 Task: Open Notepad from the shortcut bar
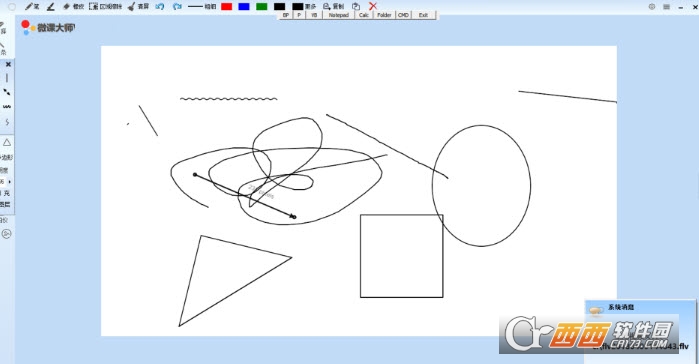point(338,15)
